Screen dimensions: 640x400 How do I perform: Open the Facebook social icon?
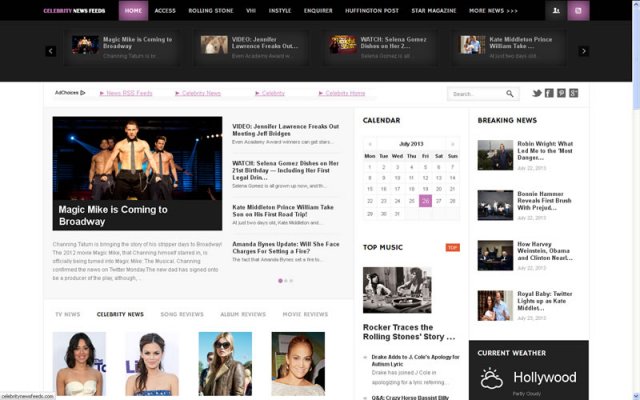[x=549, y=93]
